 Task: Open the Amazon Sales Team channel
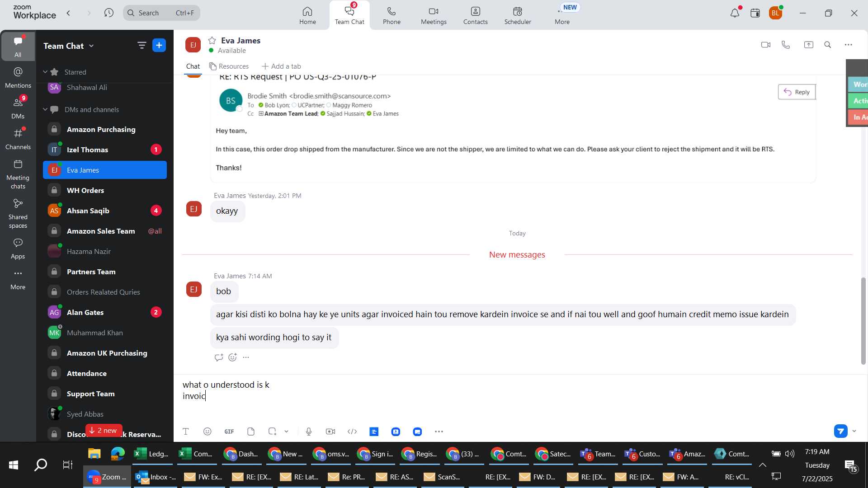[105, 231]
